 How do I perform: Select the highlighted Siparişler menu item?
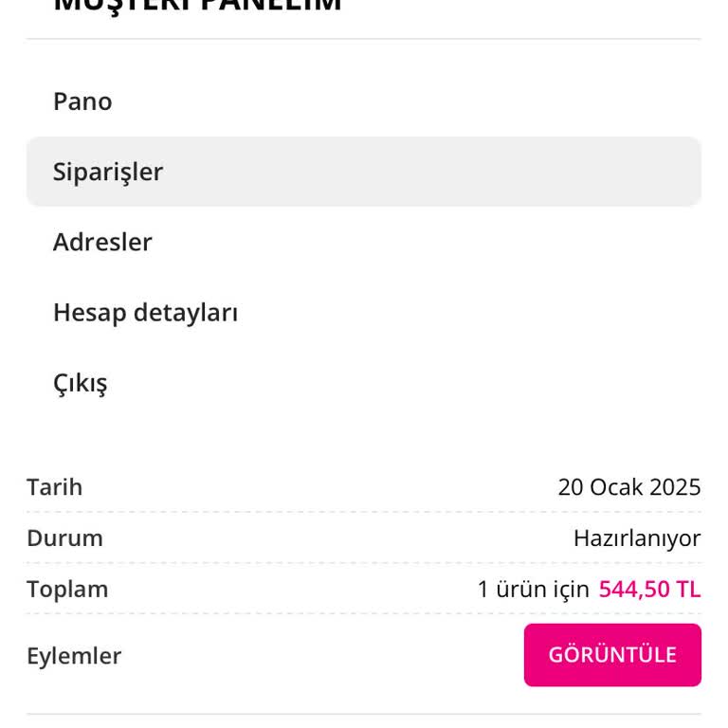click(108, 172)
